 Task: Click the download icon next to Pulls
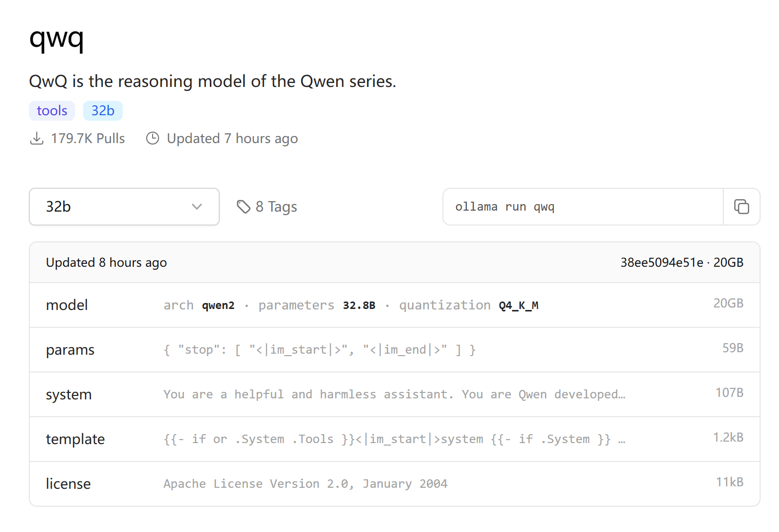click(x=36, y=139)
